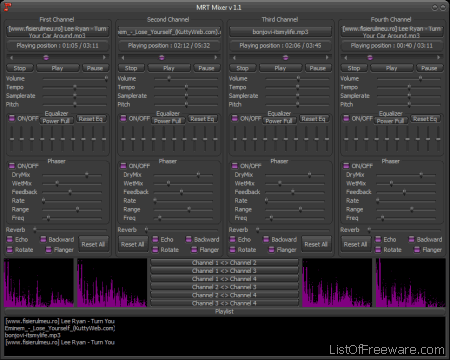Viewport: 450px width, 360px height.
Task: Click Reset All in Fourth Channel
Action: [x=355, y=244]
